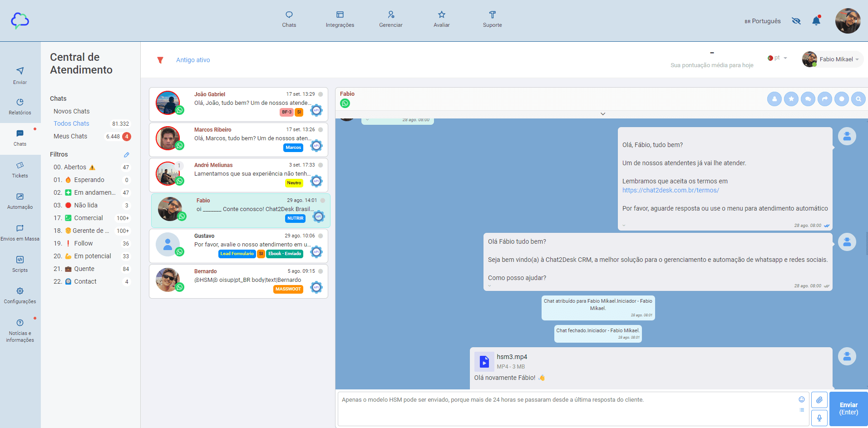Open the pt language dropdown
This screenshot has height=428, width=868.
(x=778, y=58)
